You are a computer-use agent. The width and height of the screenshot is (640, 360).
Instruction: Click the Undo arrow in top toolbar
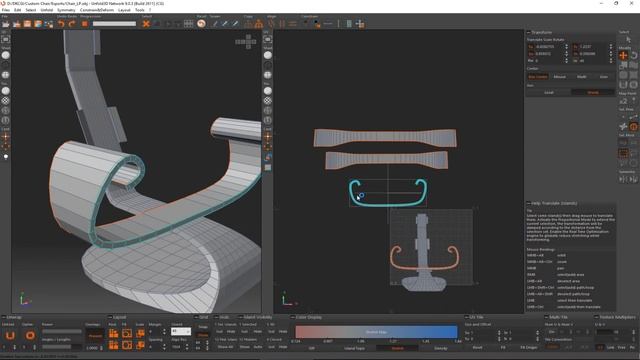click(61, 24)
